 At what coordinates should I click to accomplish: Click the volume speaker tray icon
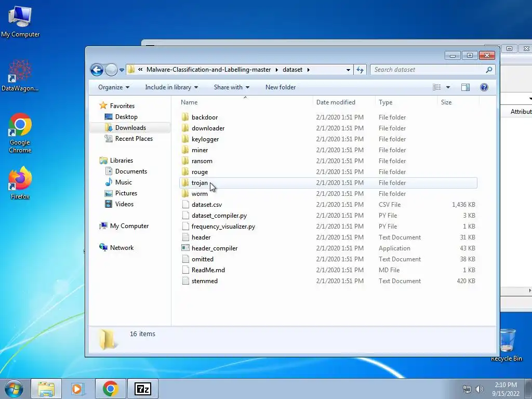[x=480, y=389]
